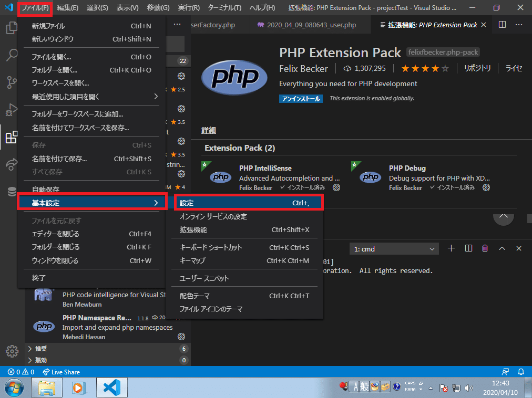Open Windows Start button
532x398 pixels.
point(14,388)
